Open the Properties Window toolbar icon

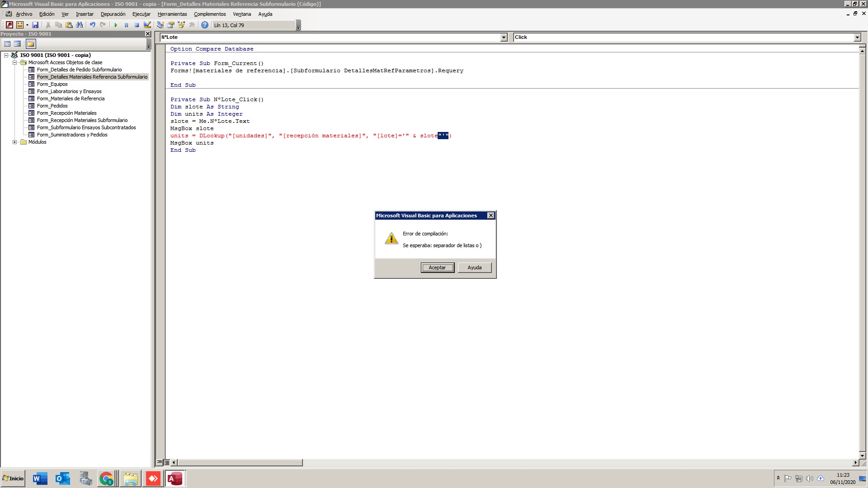[x=171, y=25]
